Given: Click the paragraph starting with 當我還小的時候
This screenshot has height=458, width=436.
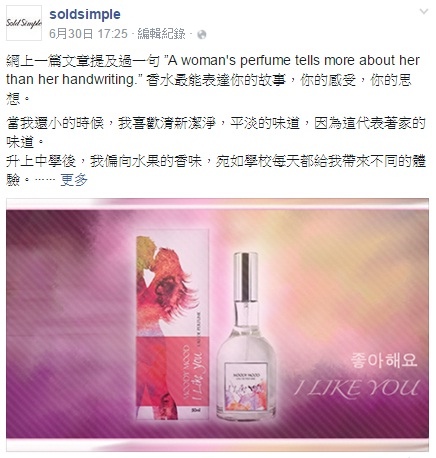Looking at the screenshot, I should click(x=216, y=133).
